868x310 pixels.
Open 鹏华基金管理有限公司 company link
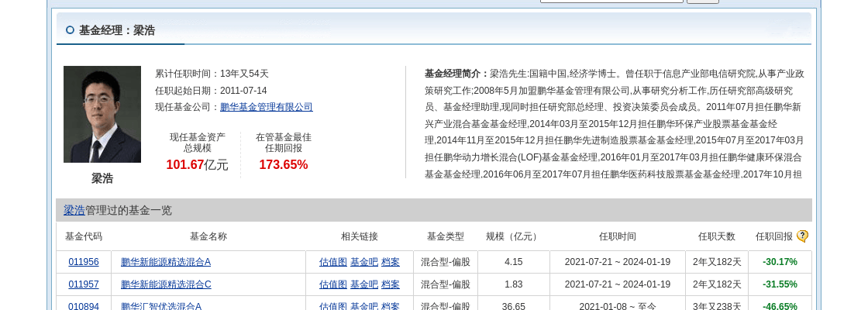point(267,108)
